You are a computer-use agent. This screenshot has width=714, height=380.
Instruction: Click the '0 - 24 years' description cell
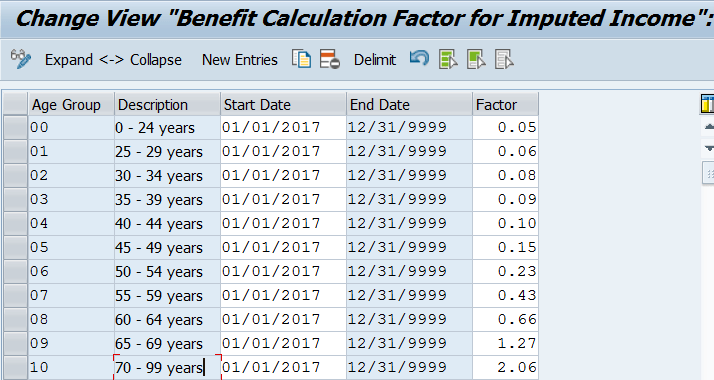click(167, 127)
